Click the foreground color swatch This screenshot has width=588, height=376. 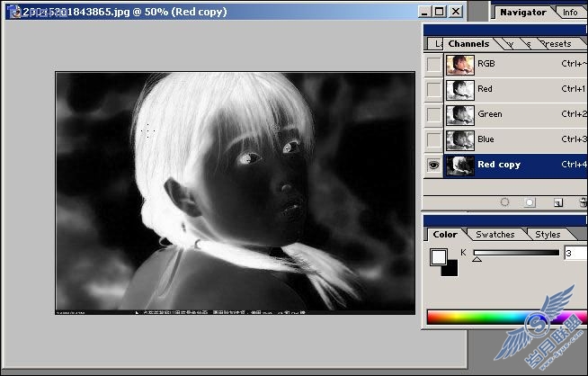(x=438, y=257)
